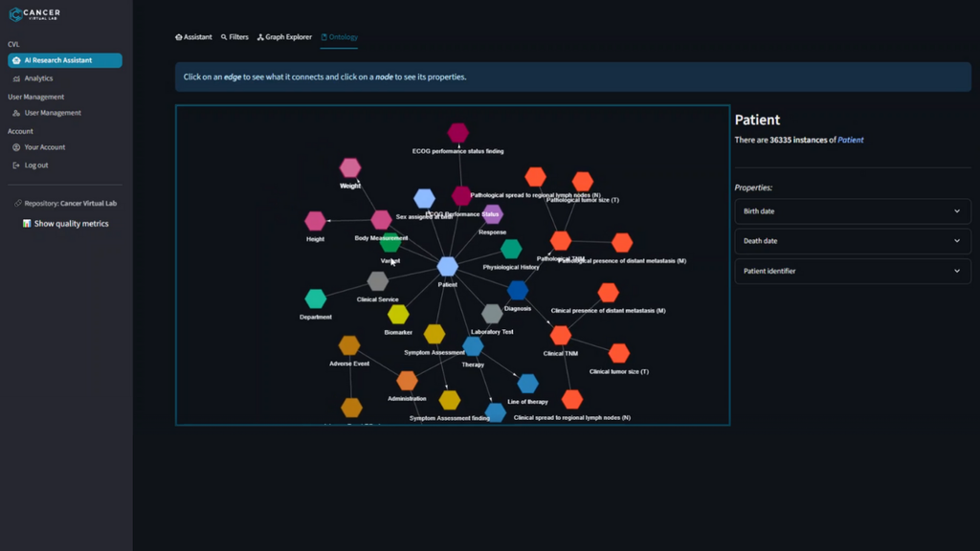Switch to the Graph Explorer tab
The width and height of the screenshot is (980, 551).
(x=284, y=37)
